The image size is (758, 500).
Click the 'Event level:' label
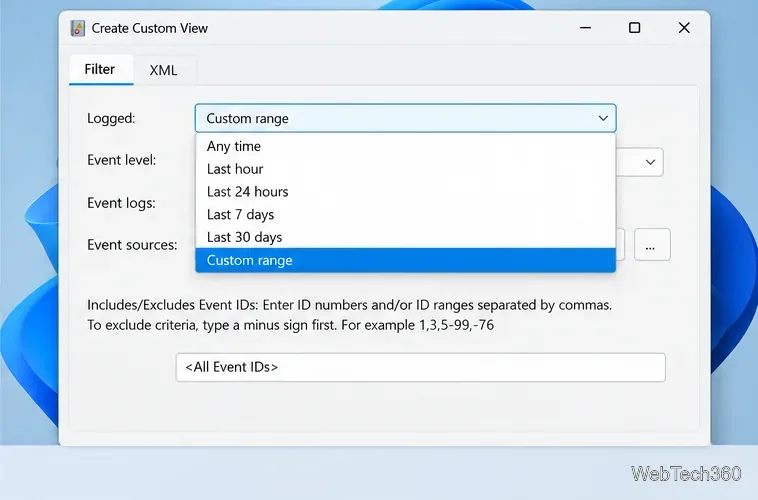[121, 160]
